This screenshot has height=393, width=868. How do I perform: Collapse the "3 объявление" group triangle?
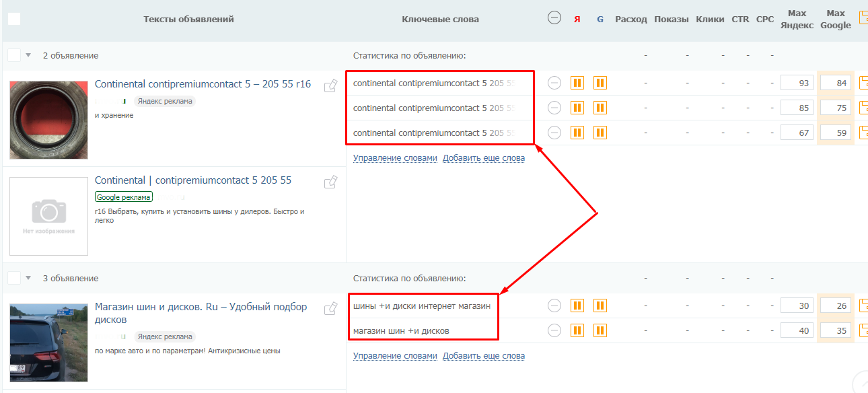28,278
